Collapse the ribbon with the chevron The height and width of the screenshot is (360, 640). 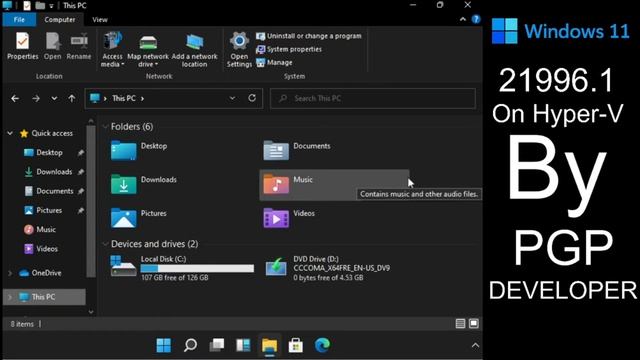pyautogui.click(x=463, y=19)
